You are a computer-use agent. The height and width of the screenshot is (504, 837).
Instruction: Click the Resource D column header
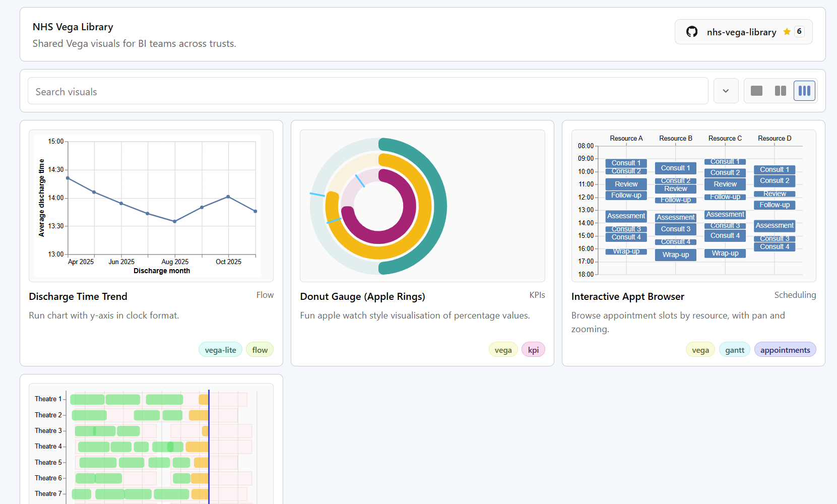(775, 138)
